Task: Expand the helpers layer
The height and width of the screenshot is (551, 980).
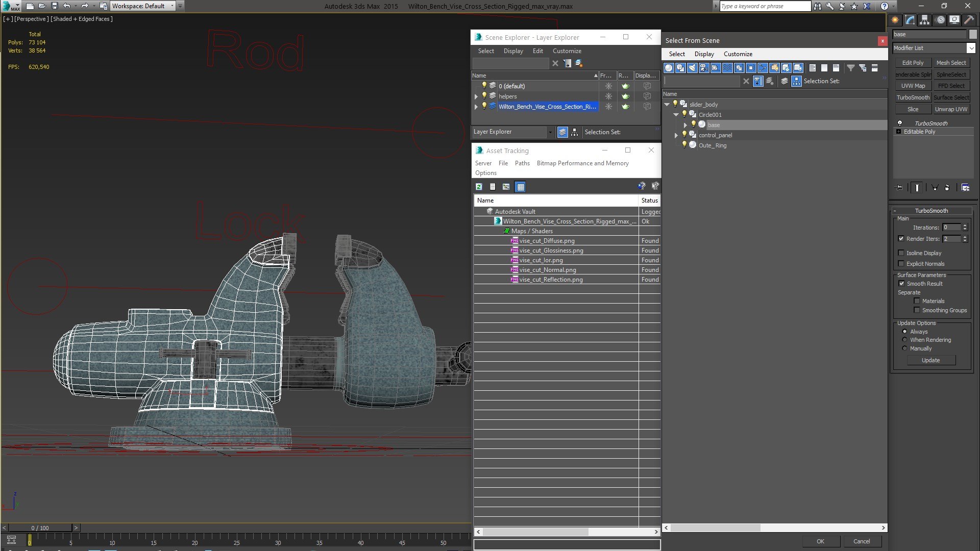Action: point(476,96)
